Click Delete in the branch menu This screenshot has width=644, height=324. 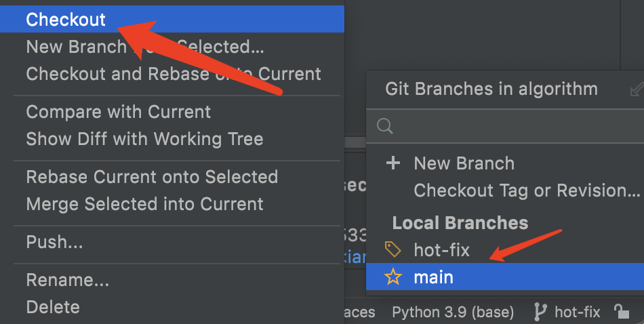point(53,306)
